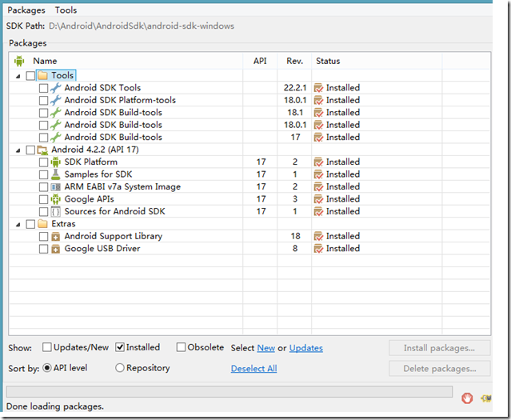Click the SDK Path text D:\Android\AndroidSdk\android-sdk-windows

click(x=142, y=26)
